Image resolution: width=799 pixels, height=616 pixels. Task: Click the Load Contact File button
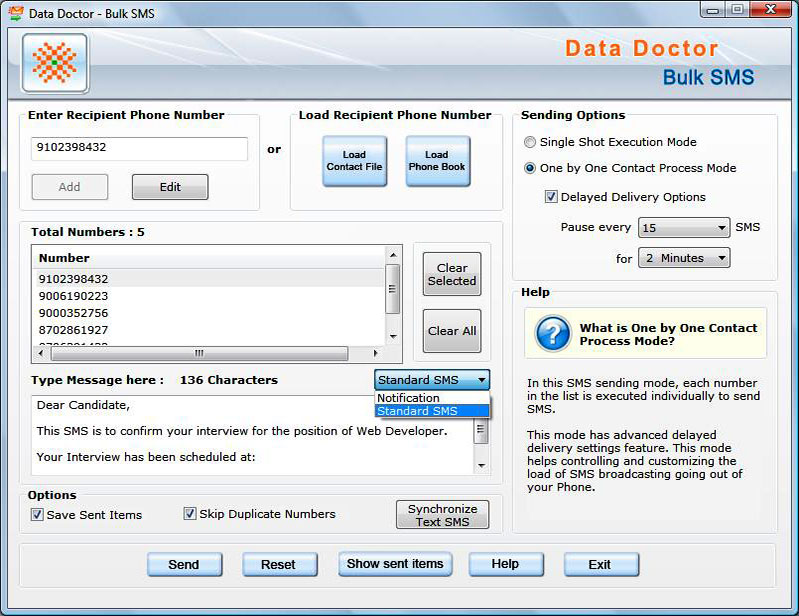point(354,161)
